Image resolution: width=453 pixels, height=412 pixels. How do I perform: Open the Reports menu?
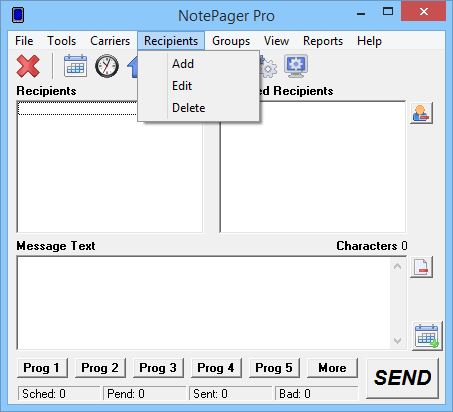tap(323, 41)
